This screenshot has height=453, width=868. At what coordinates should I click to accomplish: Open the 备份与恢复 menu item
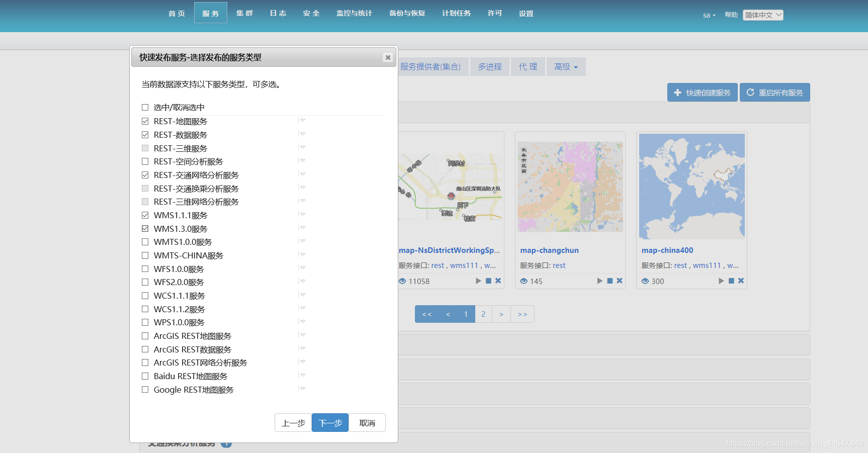click(407, 14)
